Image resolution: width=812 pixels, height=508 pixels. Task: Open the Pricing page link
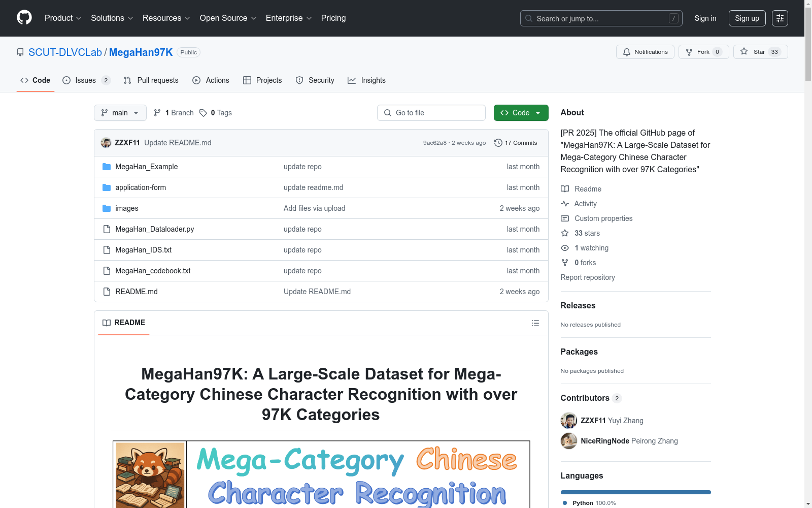click(x=333, y=18)
